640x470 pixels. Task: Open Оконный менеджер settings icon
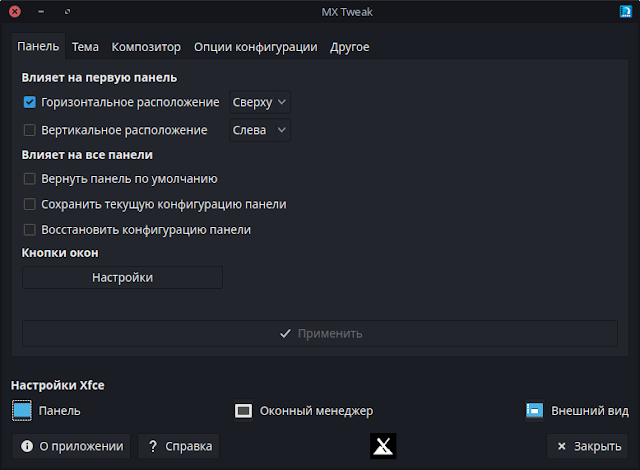click(x=243, y=410)
